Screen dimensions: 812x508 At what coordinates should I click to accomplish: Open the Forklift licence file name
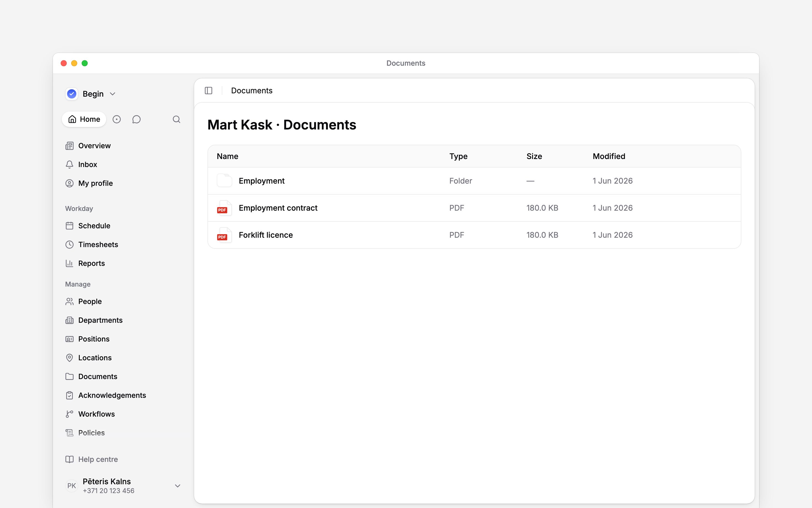(266, 235)
